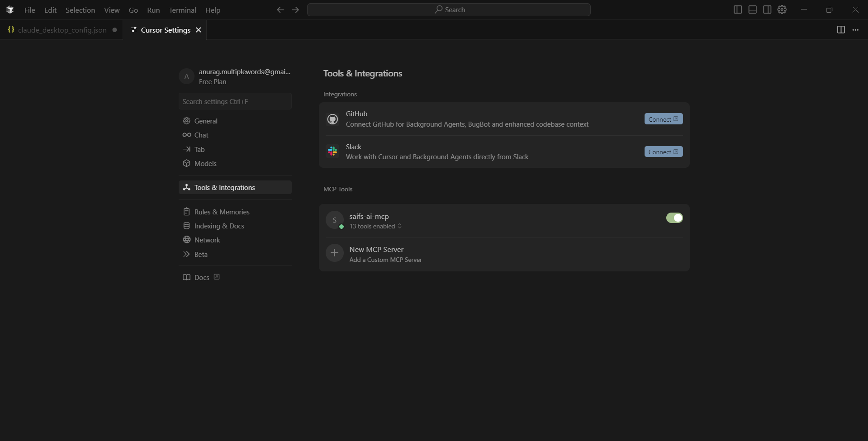Open the Models settings section

click(x=235, y=163)
